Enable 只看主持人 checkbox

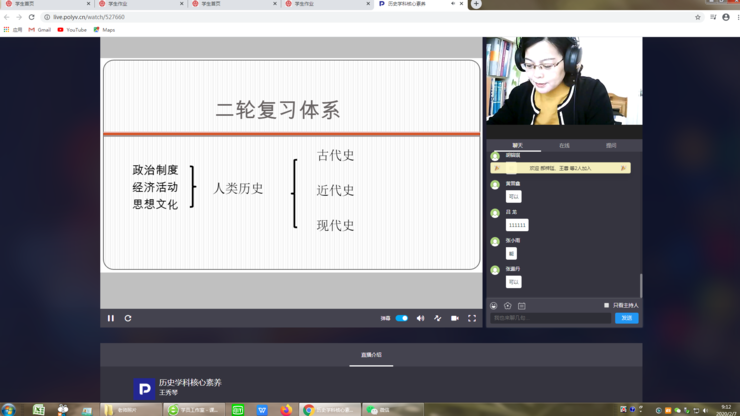[x=606, y=306]
